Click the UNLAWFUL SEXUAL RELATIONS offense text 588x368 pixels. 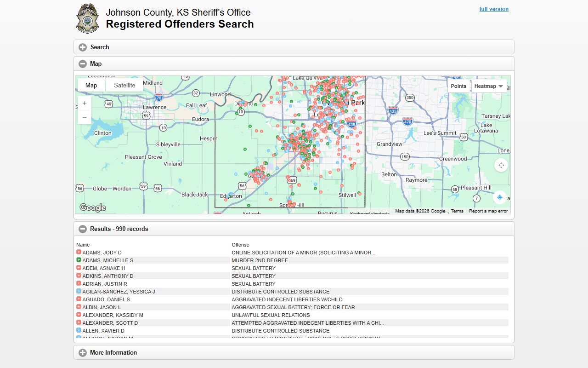(x=271, y=315)
